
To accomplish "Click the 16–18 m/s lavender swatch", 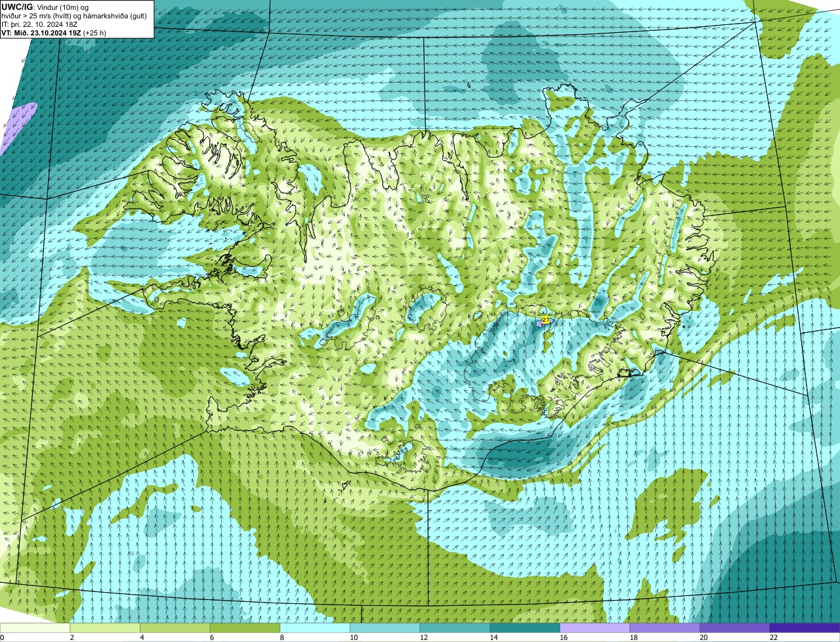I will pos(595,628).
